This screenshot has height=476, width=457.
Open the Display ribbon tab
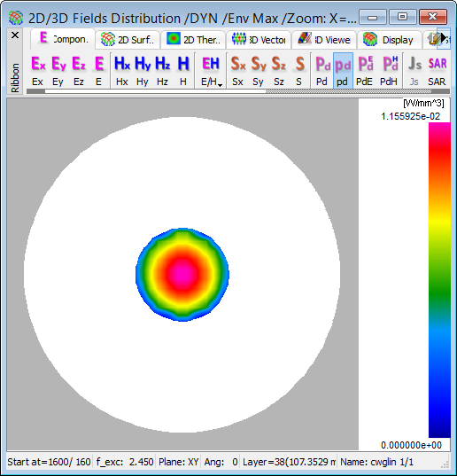coord(390,40)
